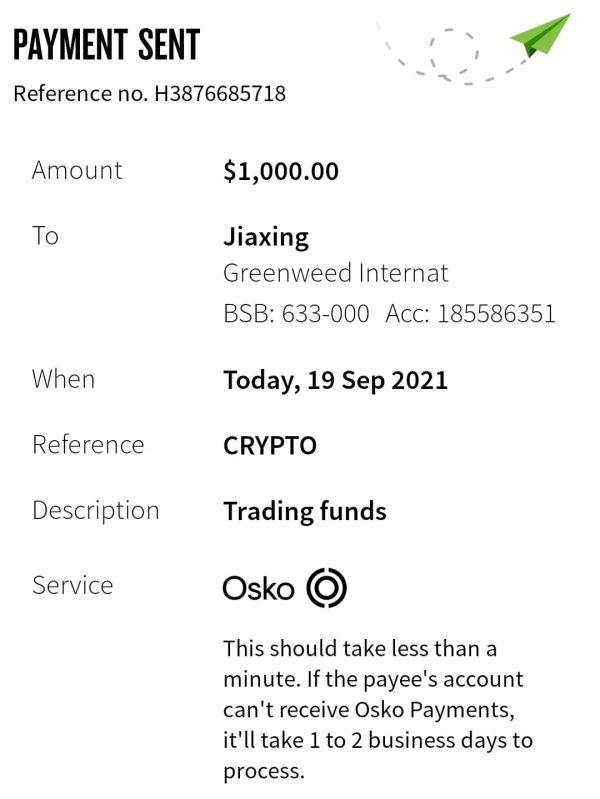Click the Osko processing time notice text
Image resolution: width=600 pixels, height=799 pixels.
click(378, 709)
